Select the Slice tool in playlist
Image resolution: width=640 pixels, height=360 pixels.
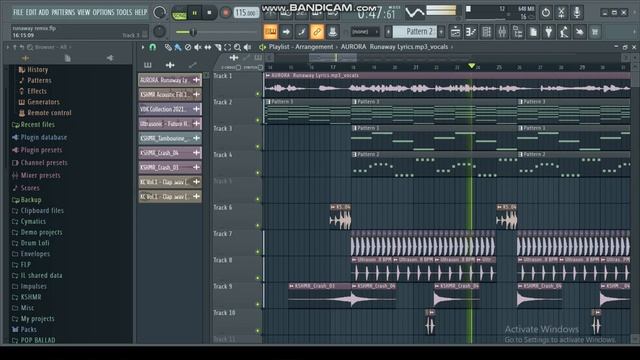(x=218, y=47)
